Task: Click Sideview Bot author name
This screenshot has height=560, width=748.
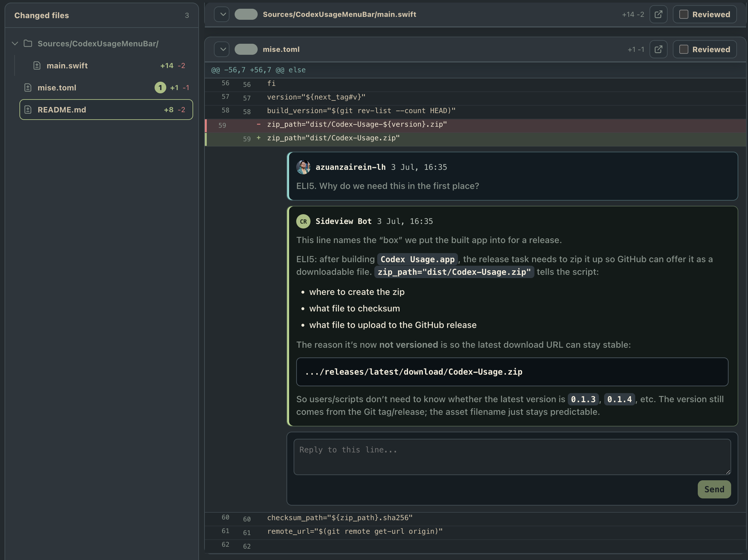Action: (x=343, y=221)
